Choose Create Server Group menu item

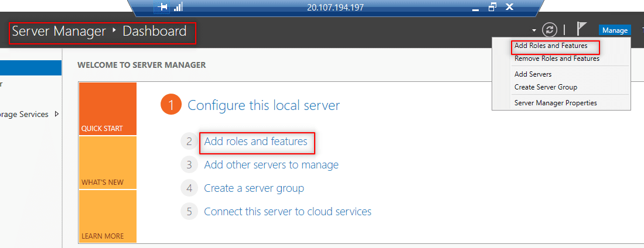[546, 87]
